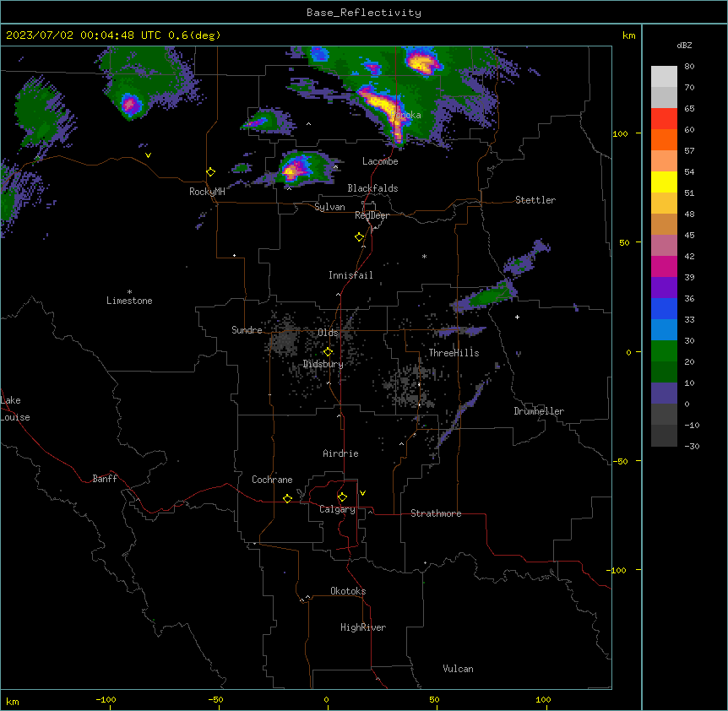Click the yellow diamond marker beside RockyMH
The image size is (728, 711).
(210, 172)
